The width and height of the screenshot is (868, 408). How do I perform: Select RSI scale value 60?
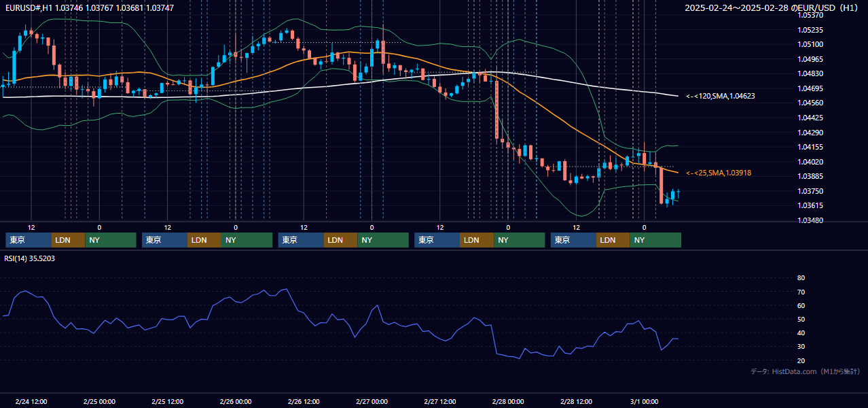tap(801, 305)
